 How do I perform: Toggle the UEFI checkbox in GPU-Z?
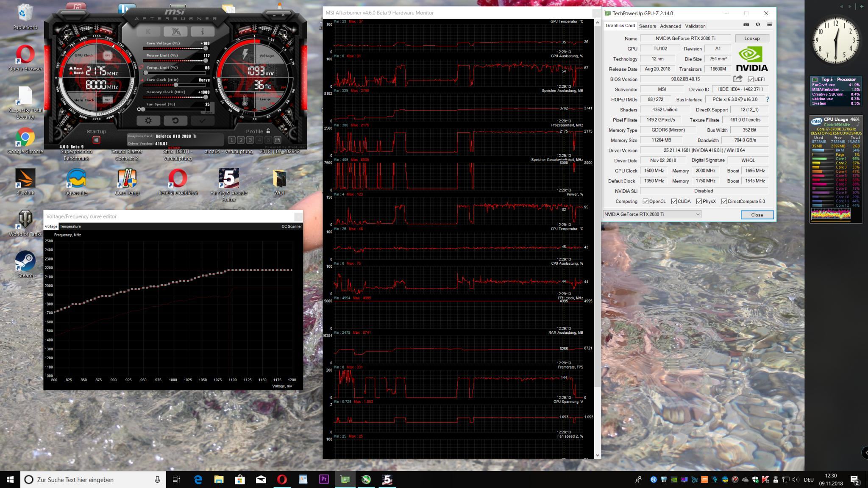click(x=751, y=79)
